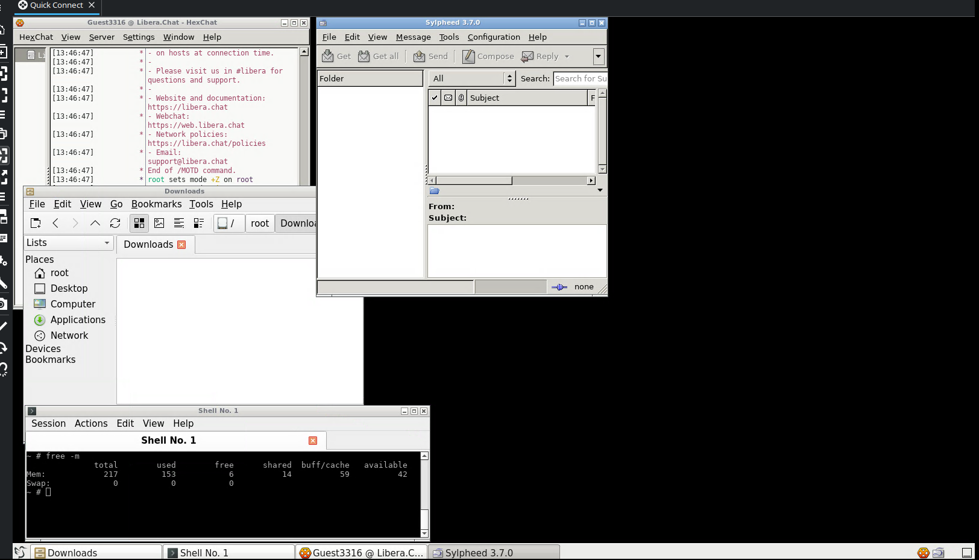Image resolution: width=979 pixels, height=560 pixels.
Task: Reload the Downloads folder view
Action: pyautogui.click(x=115, y=223)
